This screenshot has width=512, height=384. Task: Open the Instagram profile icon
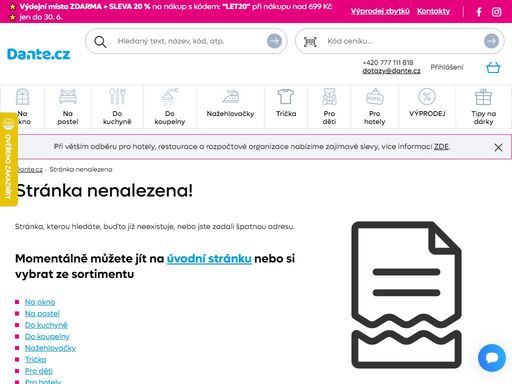click(x=496, y=12)
